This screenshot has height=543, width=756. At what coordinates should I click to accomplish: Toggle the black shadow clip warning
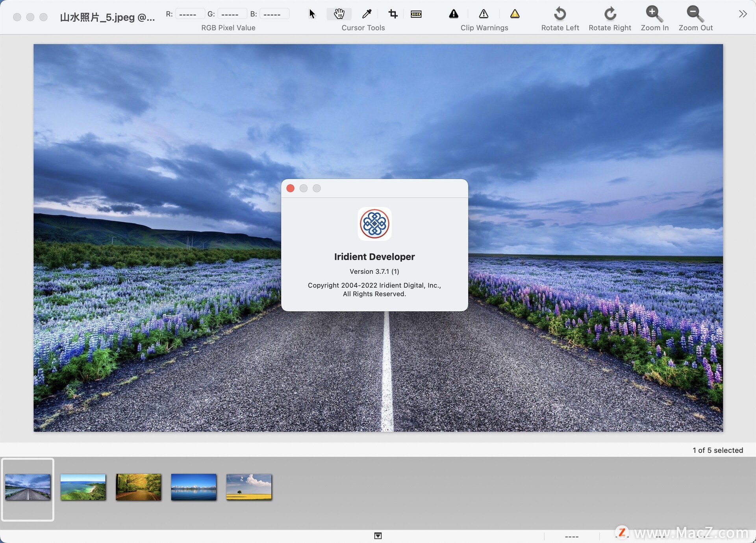tap(454, 14)
